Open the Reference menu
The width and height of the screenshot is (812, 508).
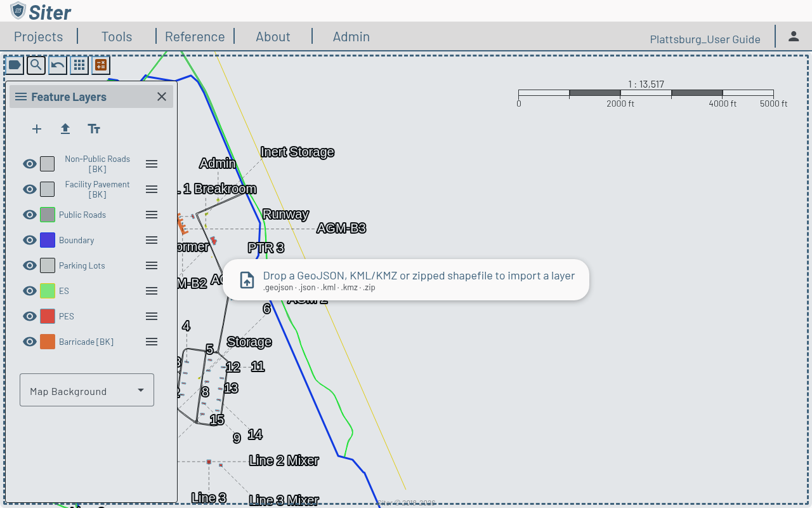[x=195, y=37]
